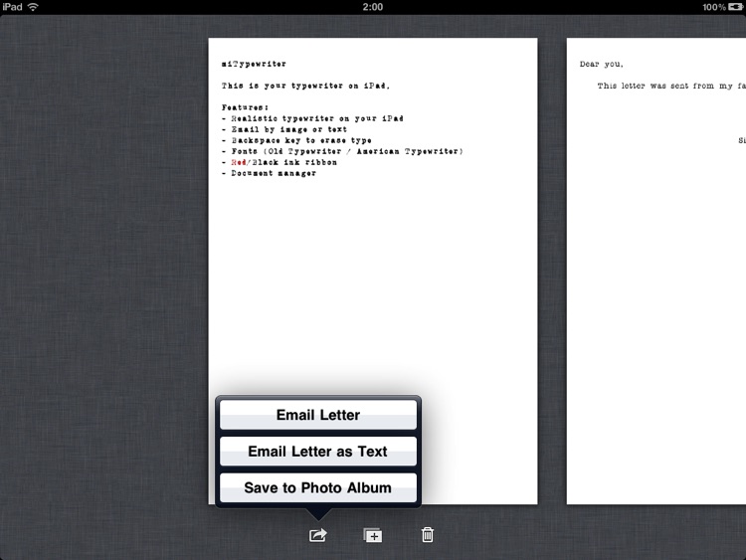This screenshot has width=746, height=560.
Task: Click the Fonts feature line
Action: point(342,151)
